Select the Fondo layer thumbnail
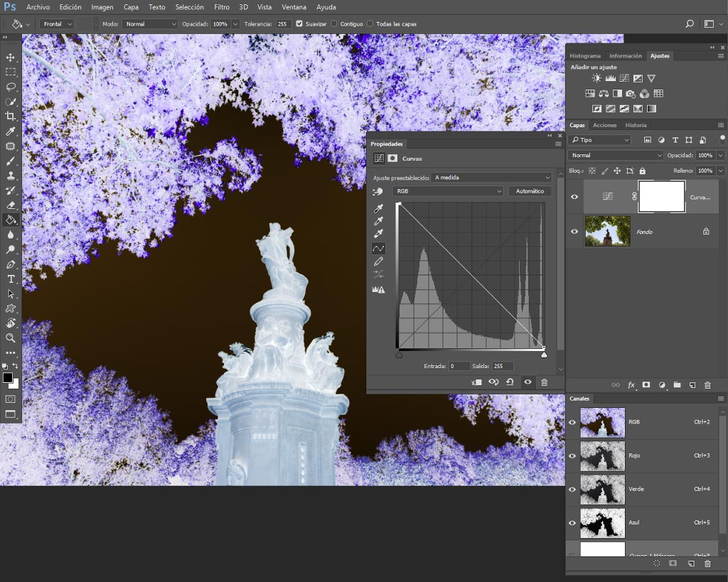 (607, 231)
